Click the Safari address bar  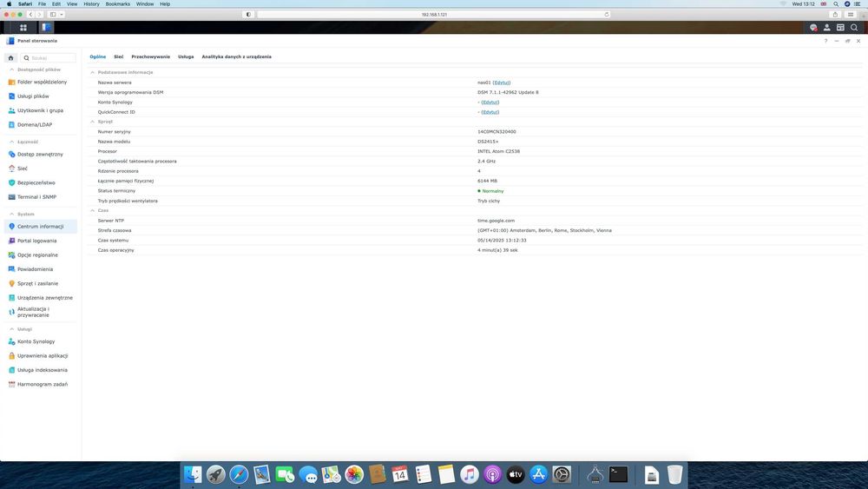pyautogui.click(x=434, y=15)
